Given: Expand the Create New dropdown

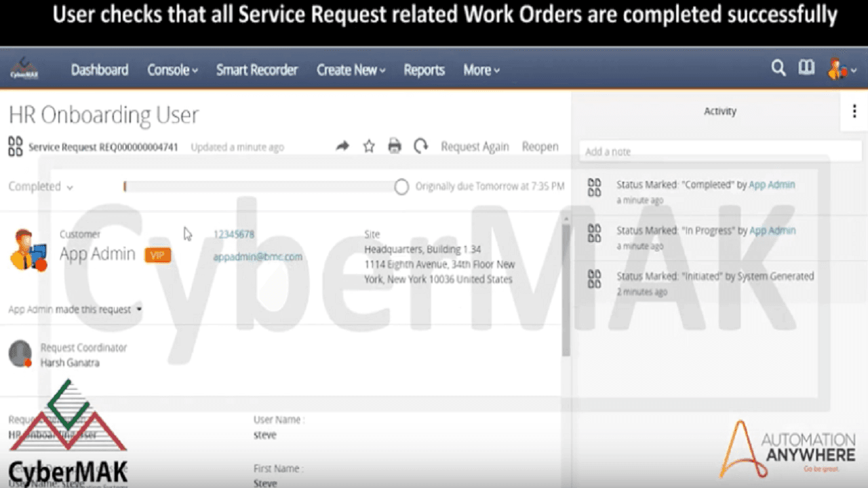Looking at the screenshot, I should coord(351,70).
